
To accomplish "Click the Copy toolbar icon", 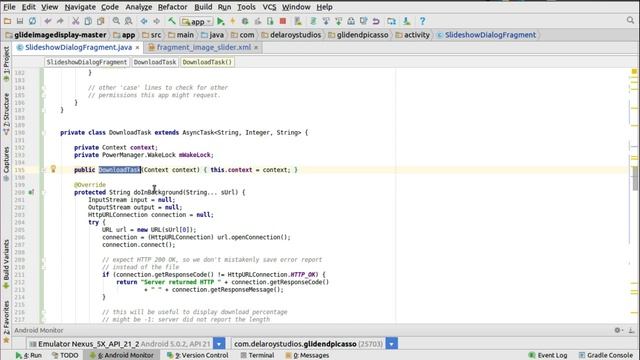I will click(88, 21).
